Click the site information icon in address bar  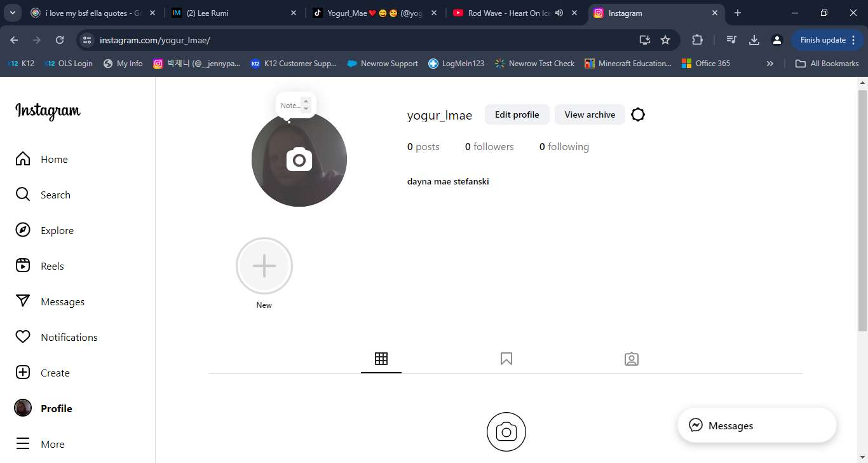point(87,40)
